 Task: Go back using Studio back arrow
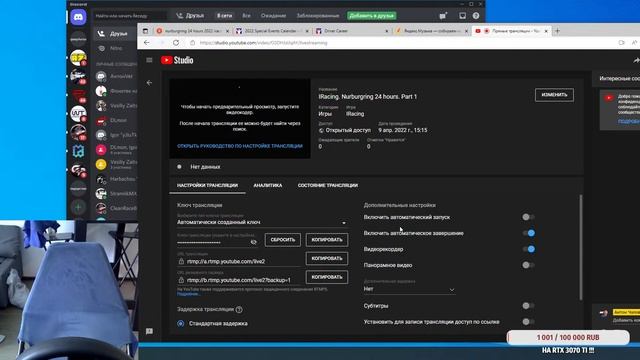click(149, 82)
